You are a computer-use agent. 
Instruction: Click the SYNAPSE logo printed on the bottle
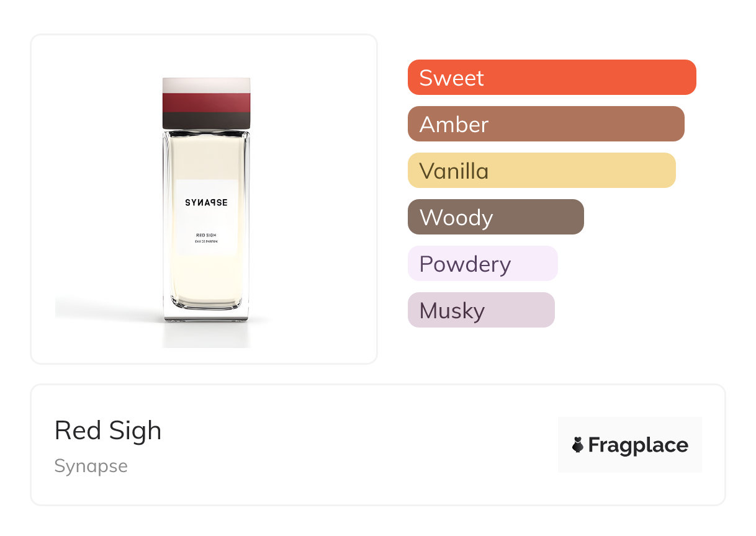coord(206,203)
